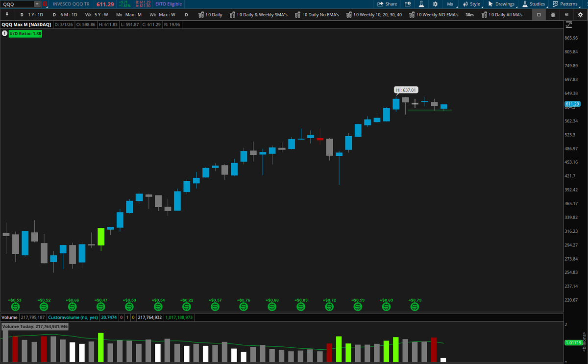The height and width of the screenshot is (364, 588).
Task: Click dividend icon labeled $0.57
Action: click(215, 306)
